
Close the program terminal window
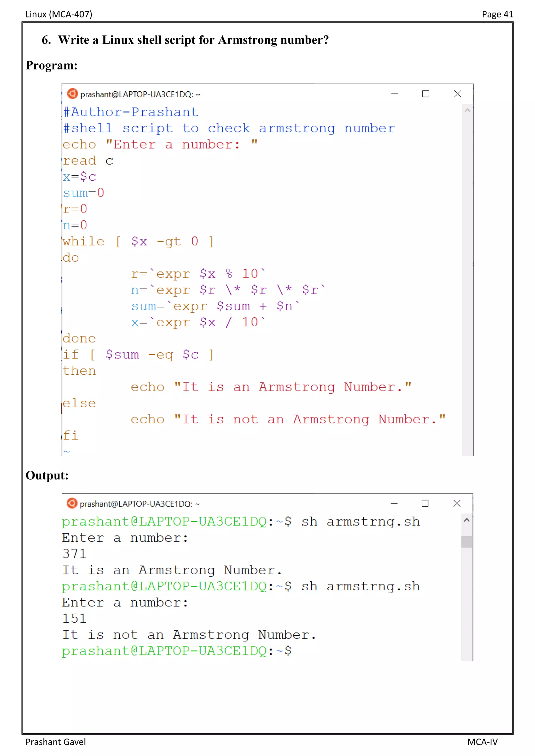457,94
